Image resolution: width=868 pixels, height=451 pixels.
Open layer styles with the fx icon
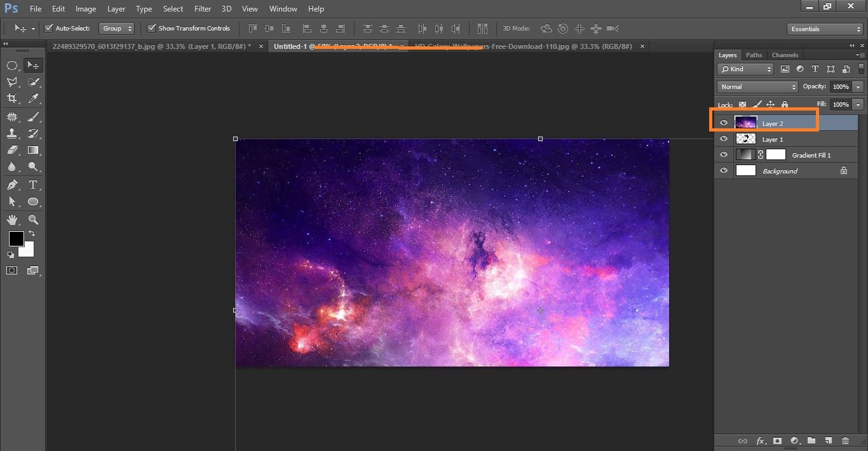pos(761,440)
